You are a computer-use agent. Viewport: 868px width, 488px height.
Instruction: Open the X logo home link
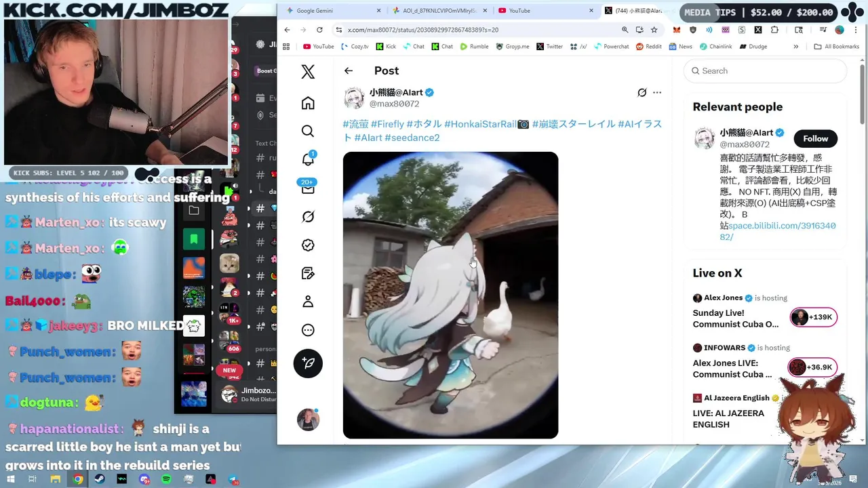[308, 71]
